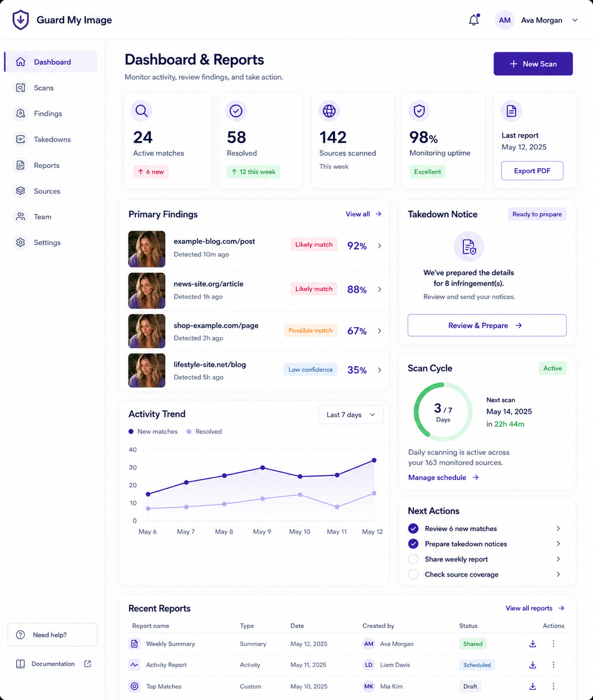Open more actions for Activity Report
The image size is (593, 700).
(553, 665)
